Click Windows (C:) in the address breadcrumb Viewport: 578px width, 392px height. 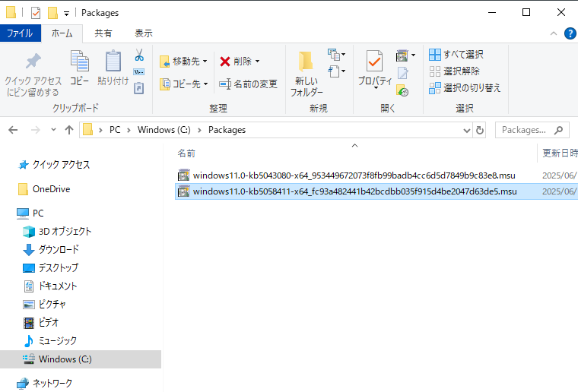point(164,130)
